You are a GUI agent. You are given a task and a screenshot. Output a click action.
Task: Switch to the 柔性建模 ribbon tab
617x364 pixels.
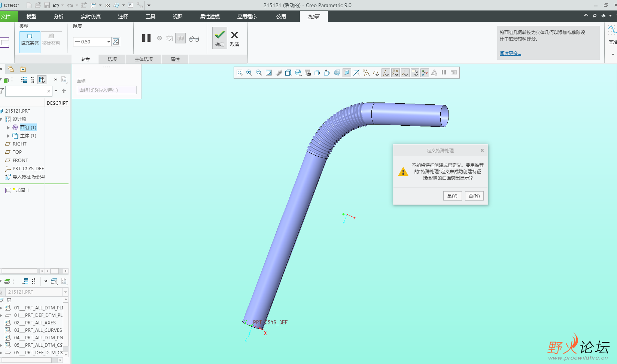tap(210, 16)
